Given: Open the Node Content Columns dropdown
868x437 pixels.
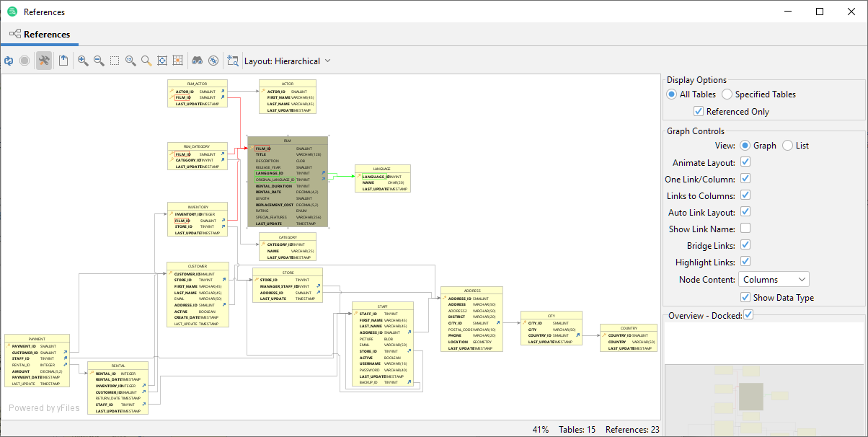Looking at the screenshot, I should coord(774,279).
